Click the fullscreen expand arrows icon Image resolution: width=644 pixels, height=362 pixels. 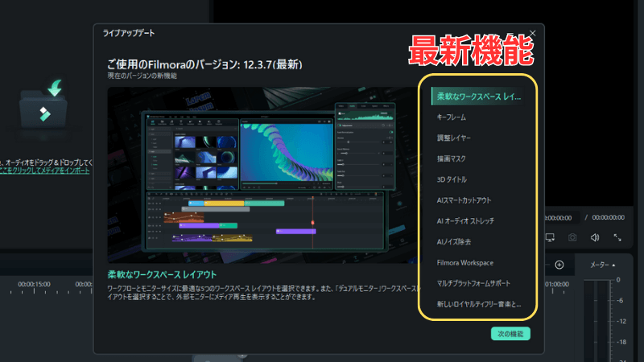click(x=617, y=237)
